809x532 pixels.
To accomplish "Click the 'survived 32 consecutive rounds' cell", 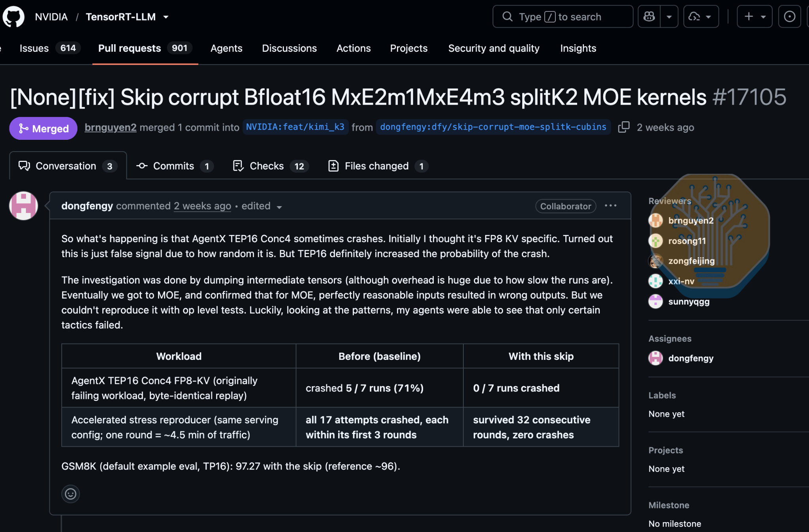I will coord(541,427).
